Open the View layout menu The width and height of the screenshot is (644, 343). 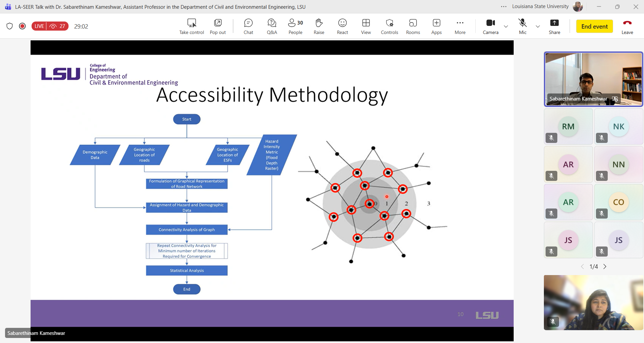(x=366, y=26)
